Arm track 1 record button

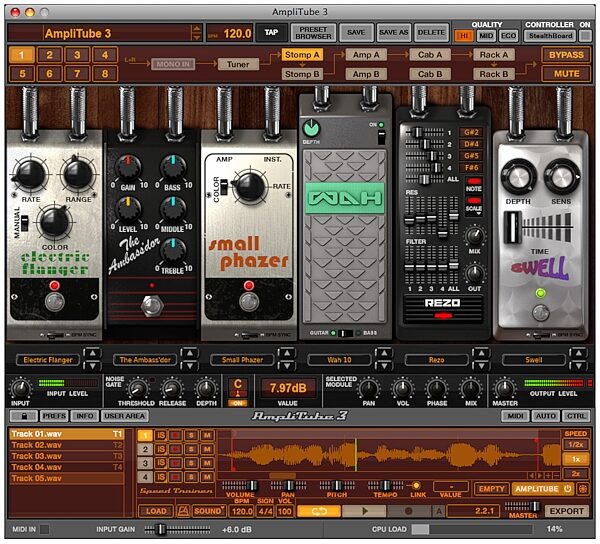tap(176, 435)
